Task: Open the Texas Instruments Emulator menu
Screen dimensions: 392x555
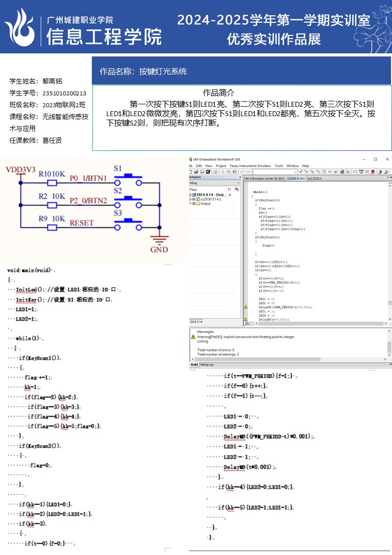Action: 250,166
